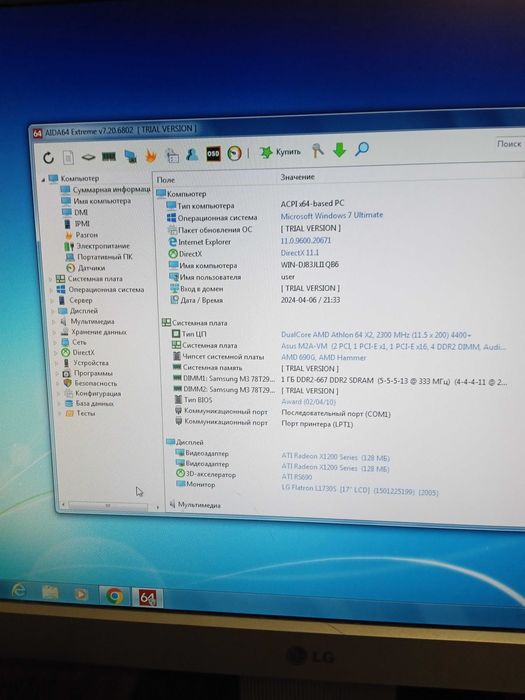Open the ATI RS690 3D accelerator link
Screen dimensions: 525x700
tap(297, 477)
